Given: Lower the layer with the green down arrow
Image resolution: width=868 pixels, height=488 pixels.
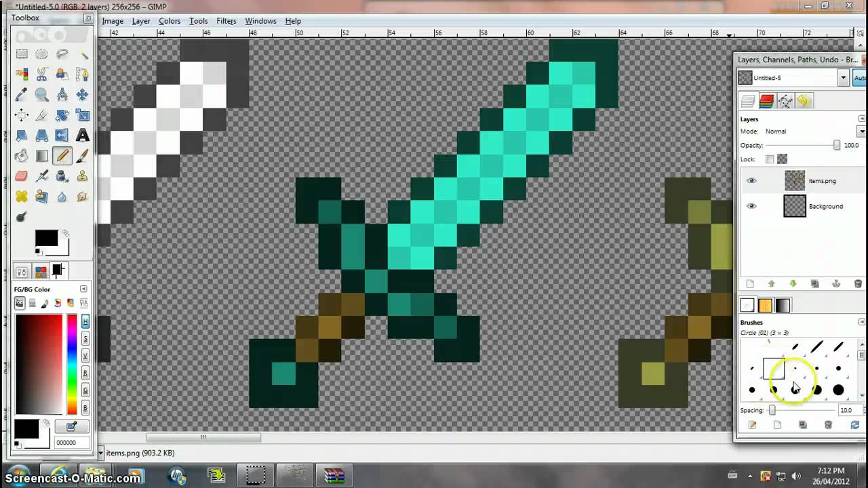Looking at the screenshot, I should tap(793, 284).
